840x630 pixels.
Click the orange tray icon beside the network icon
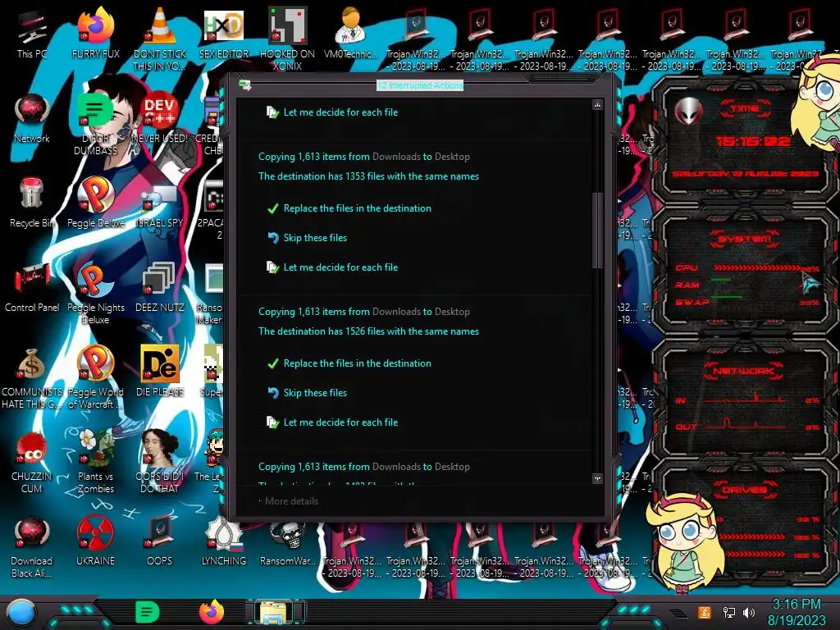(705, 612)
